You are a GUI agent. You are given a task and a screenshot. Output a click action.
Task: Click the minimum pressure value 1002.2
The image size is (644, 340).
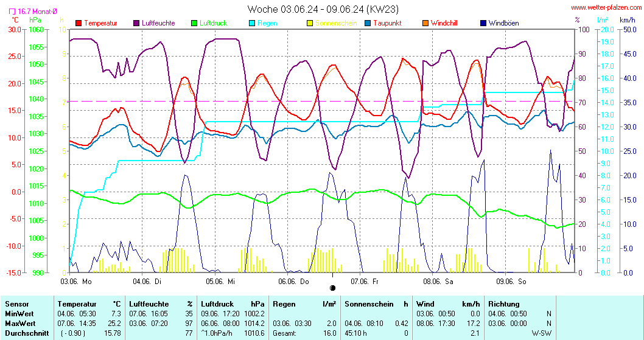(254, 313)
